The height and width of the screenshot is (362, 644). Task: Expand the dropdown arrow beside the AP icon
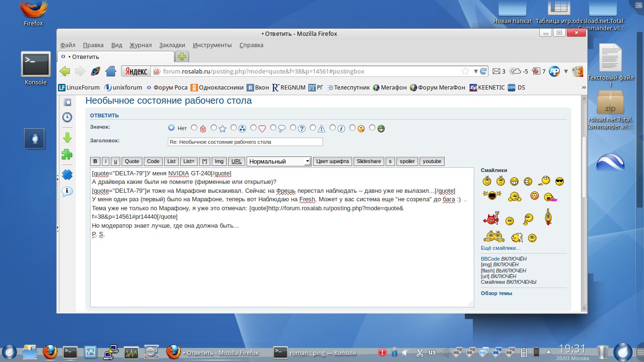(x=566, y=71)
